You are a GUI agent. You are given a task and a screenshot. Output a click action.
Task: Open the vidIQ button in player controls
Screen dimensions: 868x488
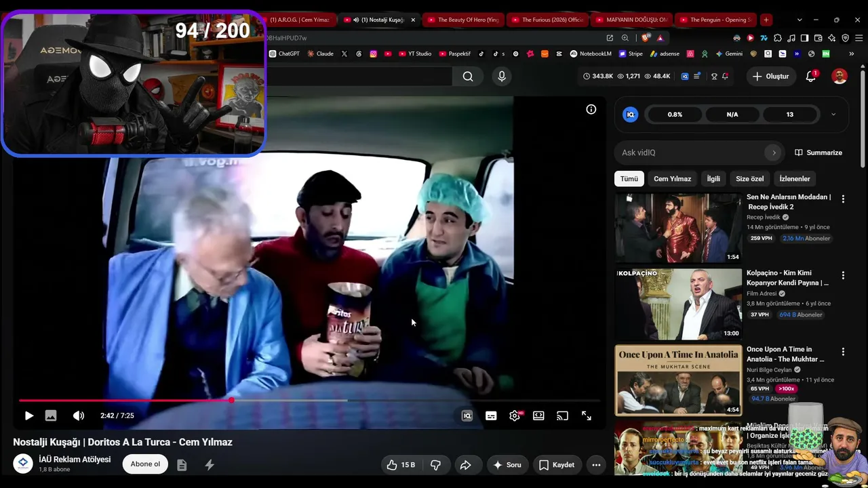[x=467, y=415]
